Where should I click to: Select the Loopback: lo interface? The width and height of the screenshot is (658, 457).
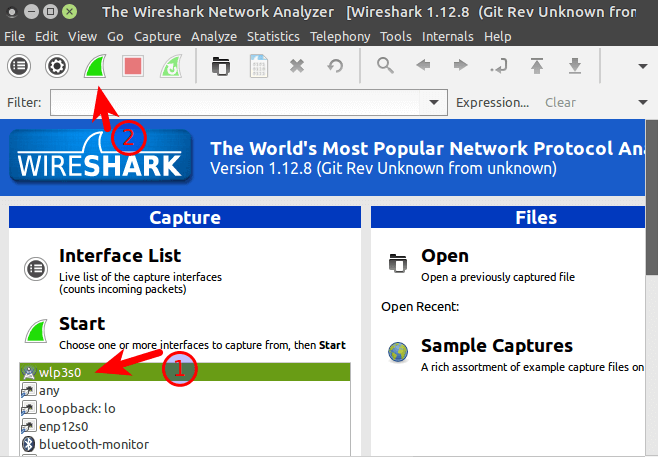tap(77, 408)
